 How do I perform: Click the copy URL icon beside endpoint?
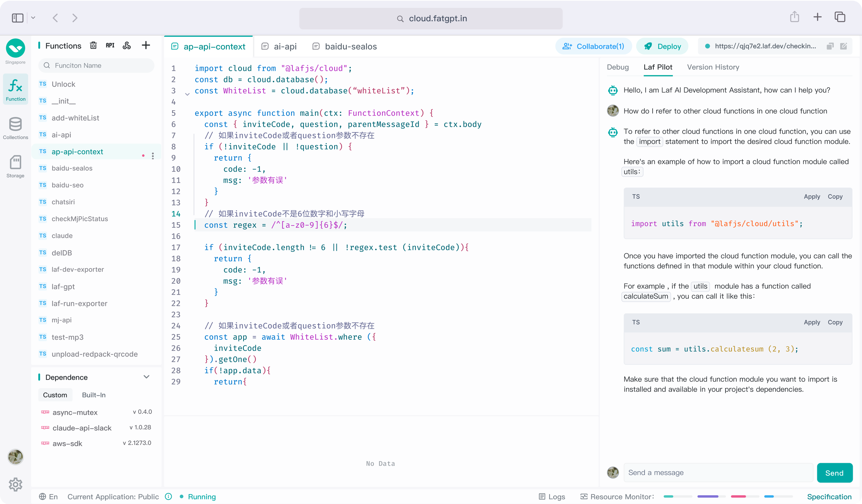pyautogui.click(x=830, y=46)
